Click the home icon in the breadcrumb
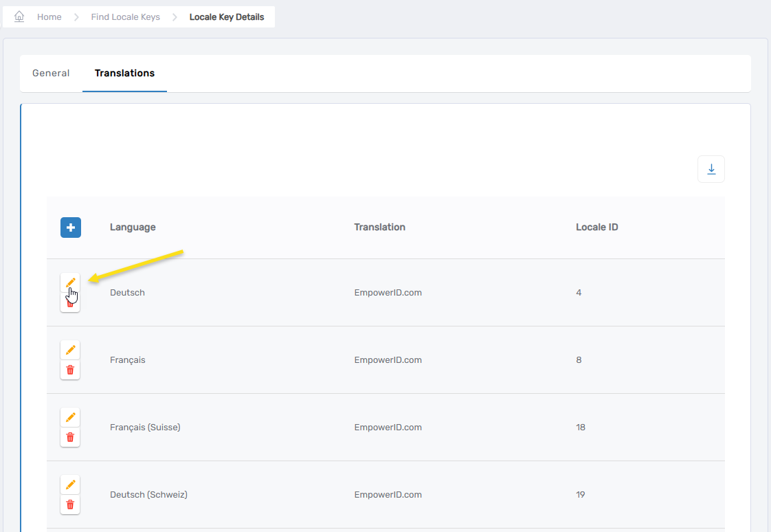The image size is (771, 532). pos(19,16)
